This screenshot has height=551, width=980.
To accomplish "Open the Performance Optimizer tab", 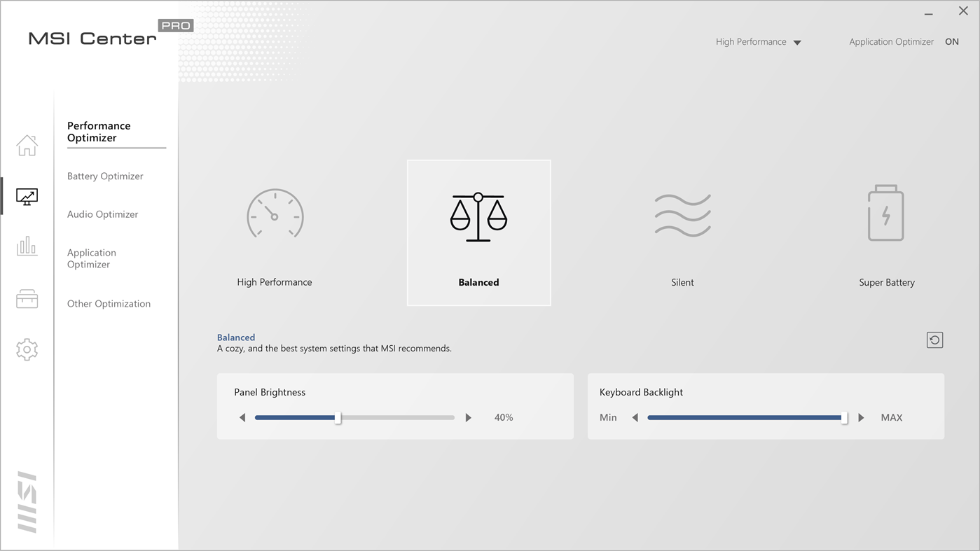I will tap(99, 132).
